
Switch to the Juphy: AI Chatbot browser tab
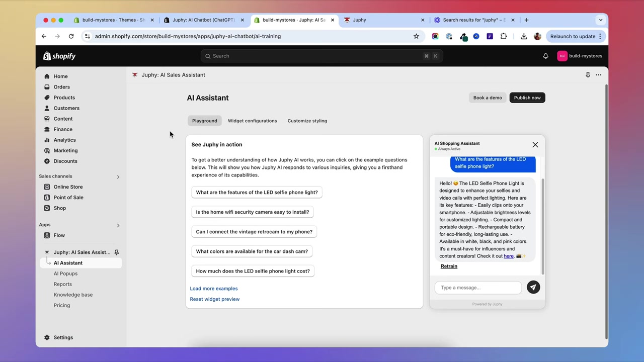[x=204, y=20]
